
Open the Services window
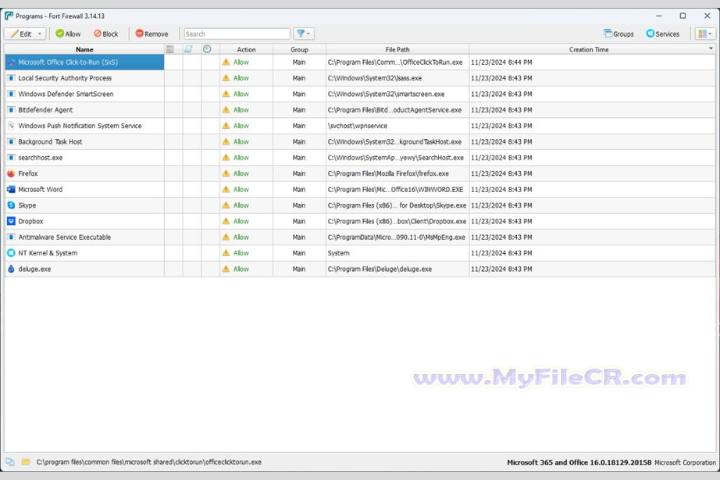tap(663, 34)
